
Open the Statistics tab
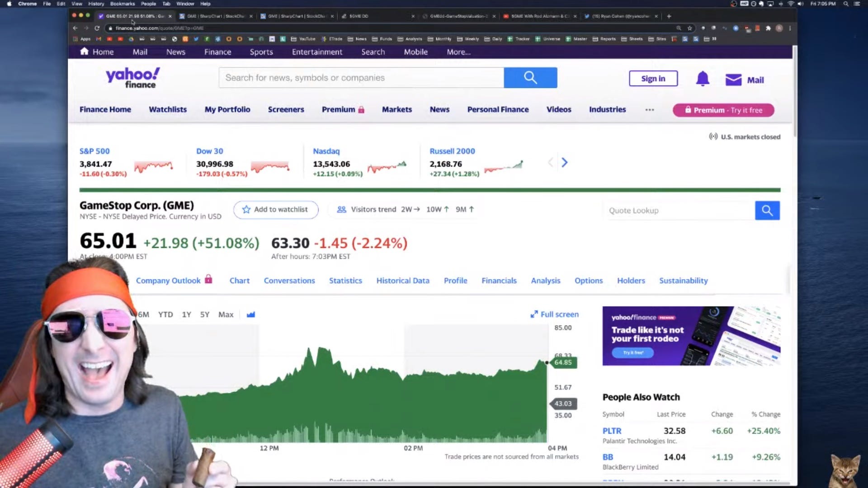coord(345,281)
